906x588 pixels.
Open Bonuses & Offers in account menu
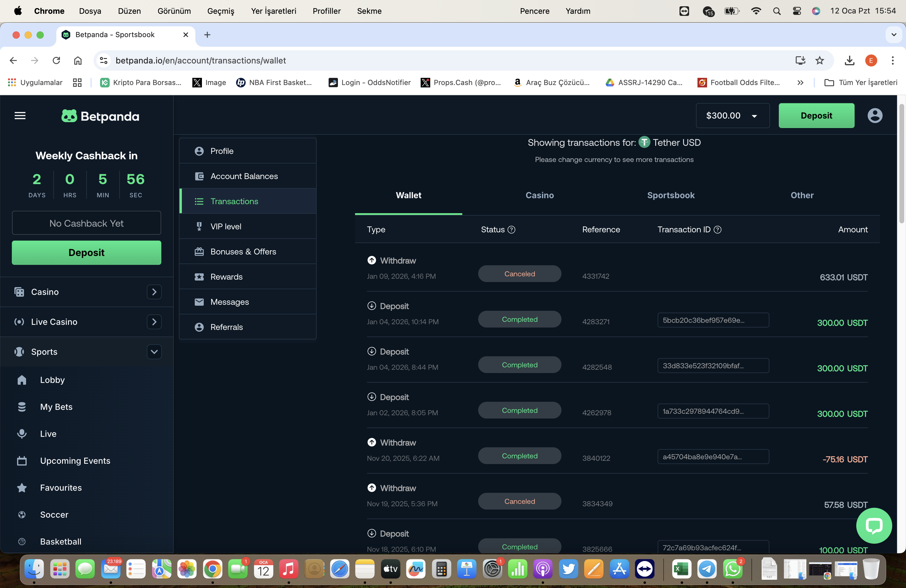(x=248, y=251)
